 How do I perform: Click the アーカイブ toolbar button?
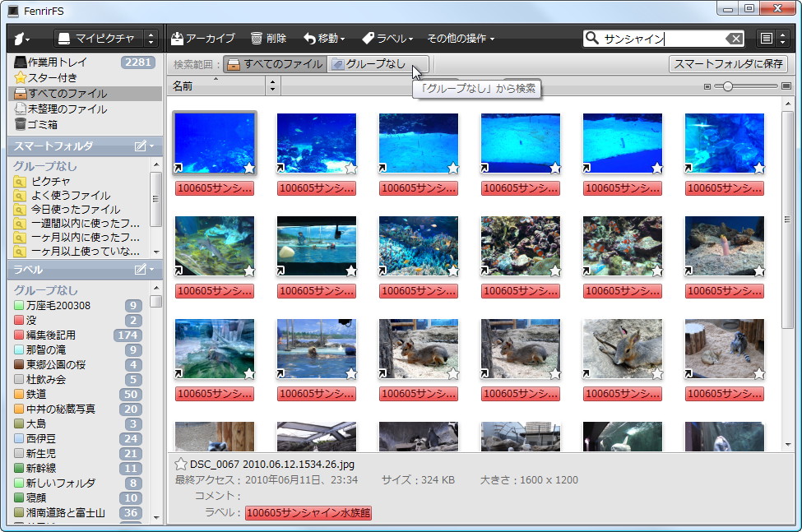click(202, 39)
